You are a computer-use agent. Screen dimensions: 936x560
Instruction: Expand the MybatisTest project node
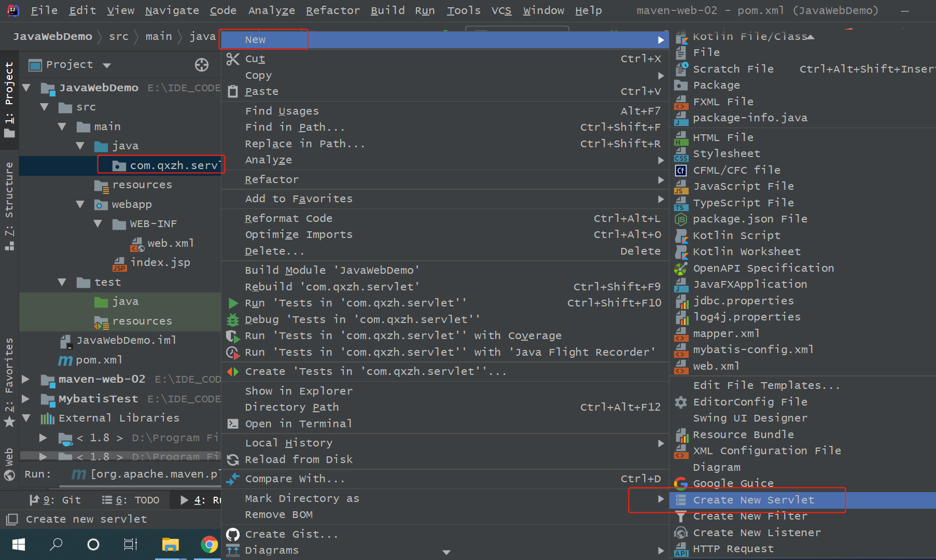coord(25,399)
